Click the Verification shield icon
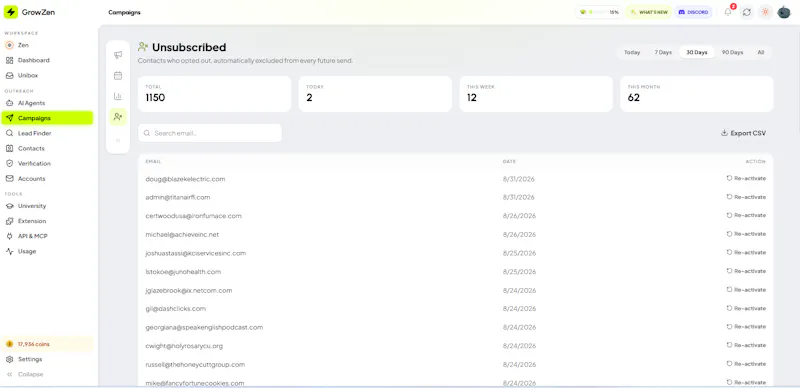800x388 pixels. (9, 163)
